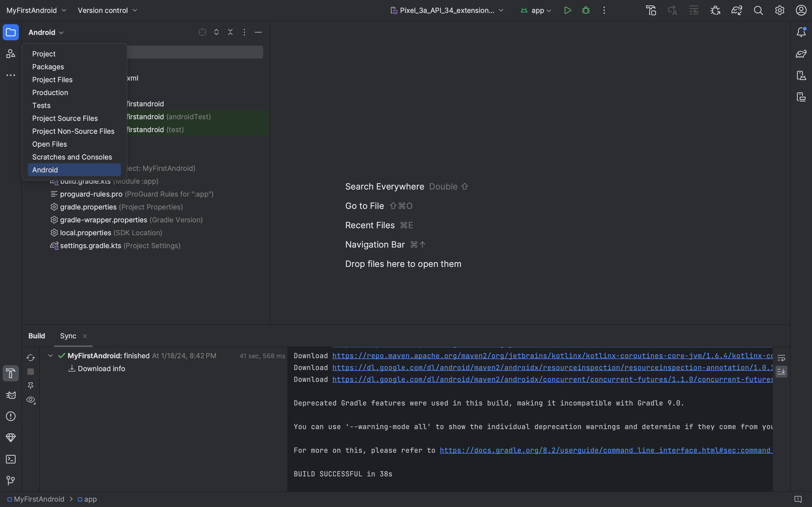Collapse the MyFirstAndroid finished build node
The image size is (812, 507).
coord(50,356)
